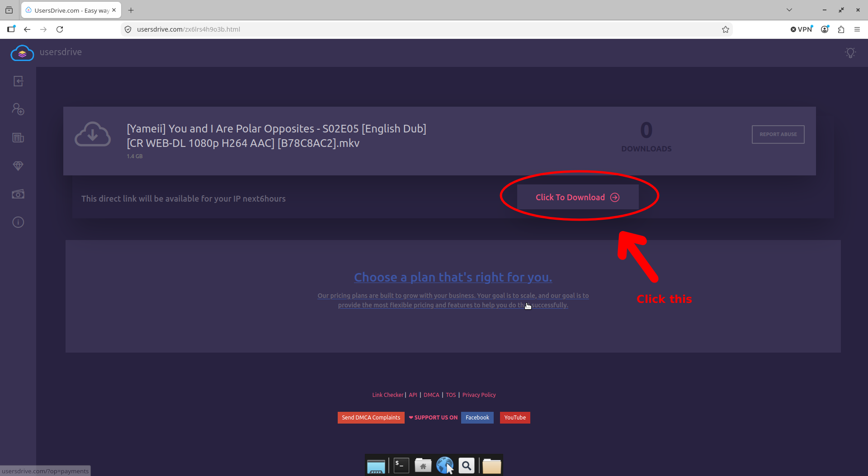Reload the current page
This screenshot has width=868, height=476.
(60, 29)
